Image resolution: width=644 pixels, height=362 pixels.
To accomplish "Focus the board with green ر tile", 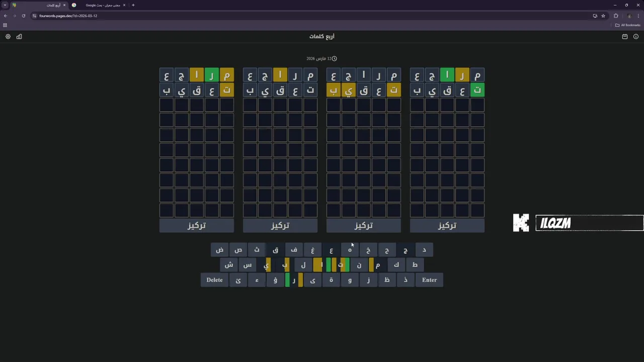I will point(197,226).
